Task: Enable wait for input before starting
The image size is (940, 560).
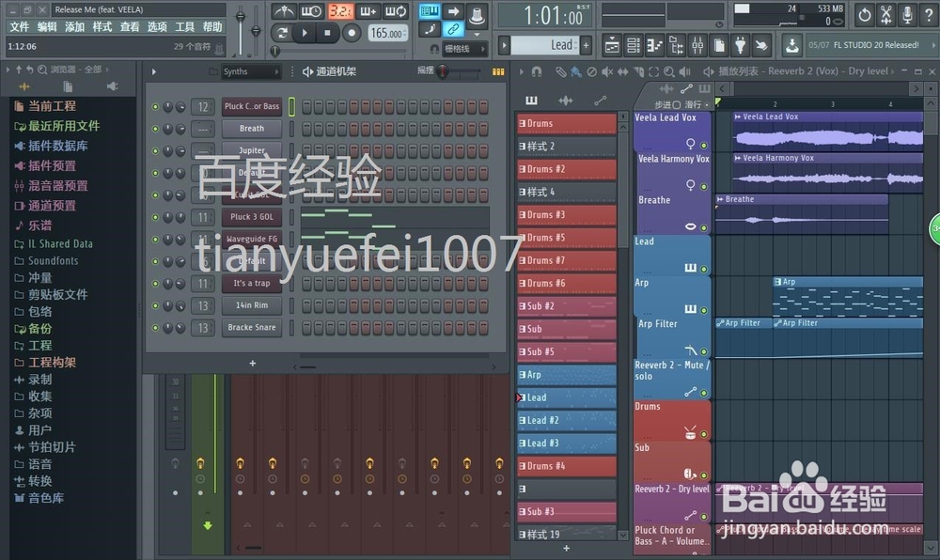Action: (x=311, y=11)
